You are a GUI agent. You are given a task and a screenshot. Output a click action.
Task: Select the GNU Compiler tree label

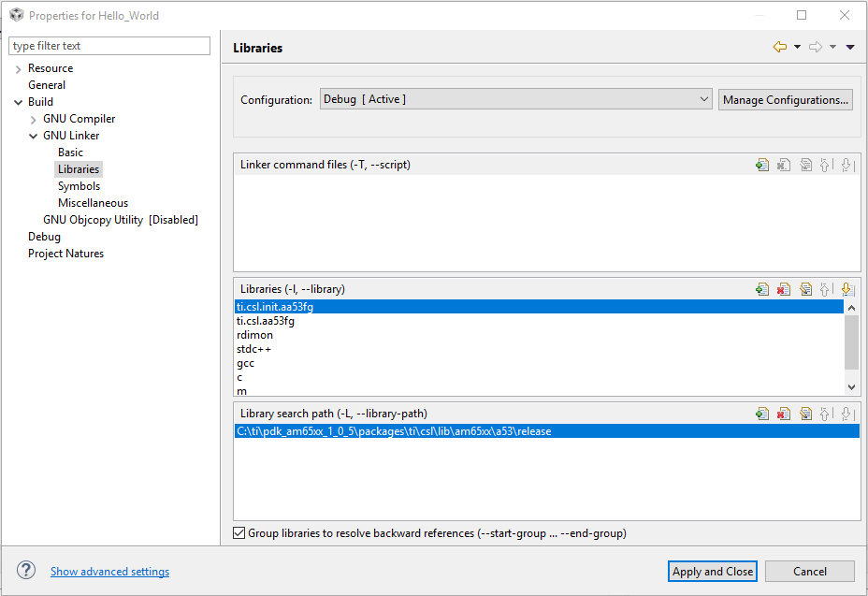point(80,119)
